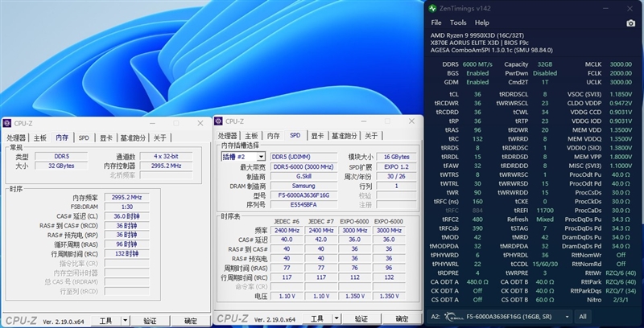The height and width of the screenshot is (328, 644).
Task: Close the left CPU-Z window
Action: point(200,124)
